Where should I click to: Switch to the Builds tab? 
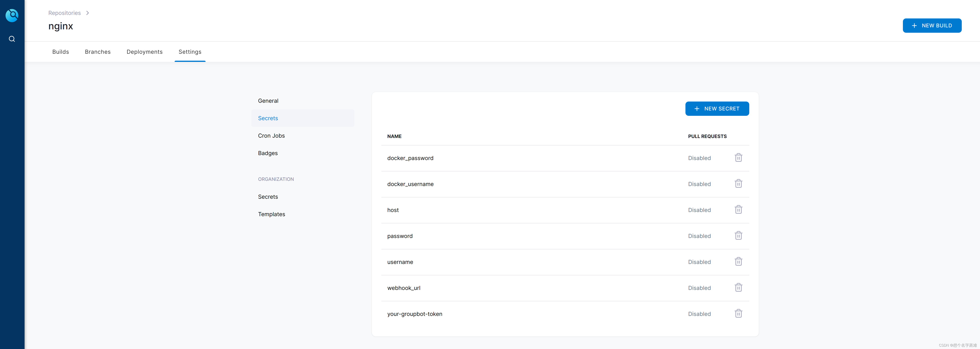(60, 52)
